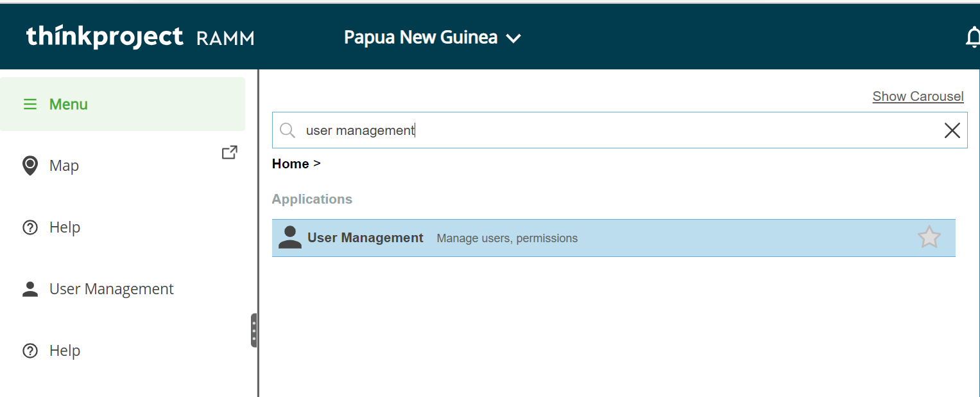Clear the search with the X icon
980x397 pixels.
pyautogui.click(x=952, y=130)
